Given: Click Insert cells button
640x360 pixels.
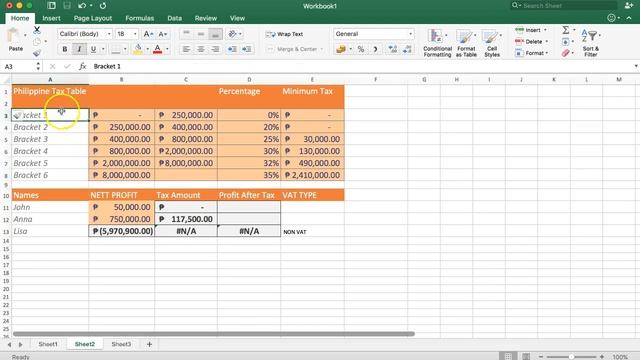Looking at the screenshot, I should pos(531,30).
